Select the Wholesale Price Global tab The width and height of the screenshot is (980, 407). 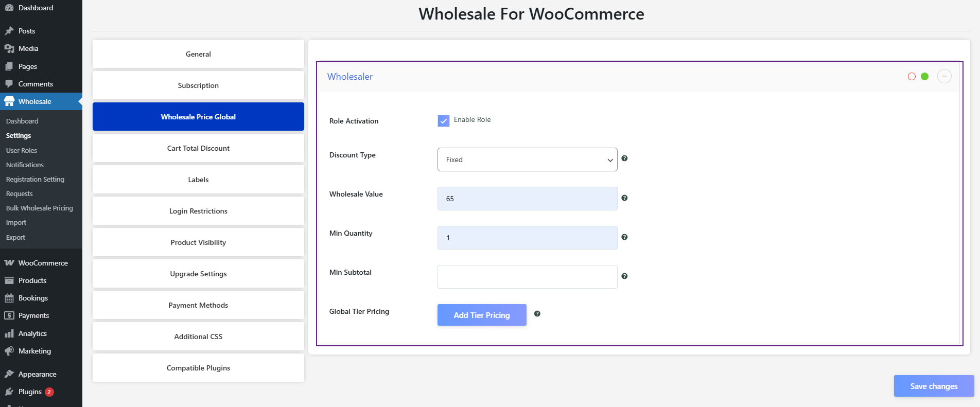click(198, 117)
